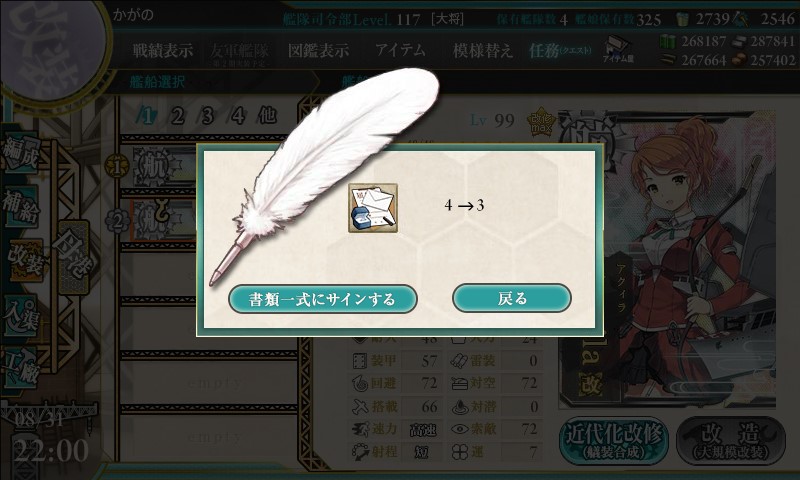Open the 任務 quest menu
Screen dimensions: 800x480
[x=560, y=50]
